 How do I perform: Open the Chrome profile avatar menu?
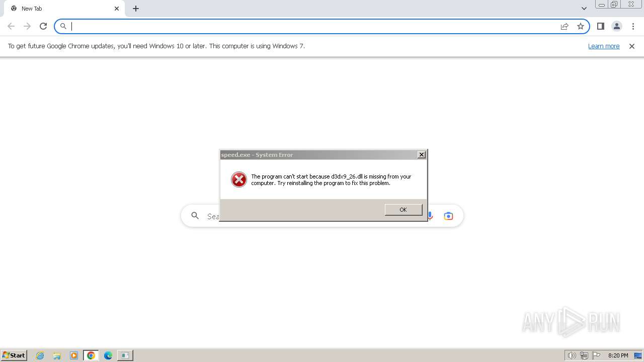tap(616, 26)
